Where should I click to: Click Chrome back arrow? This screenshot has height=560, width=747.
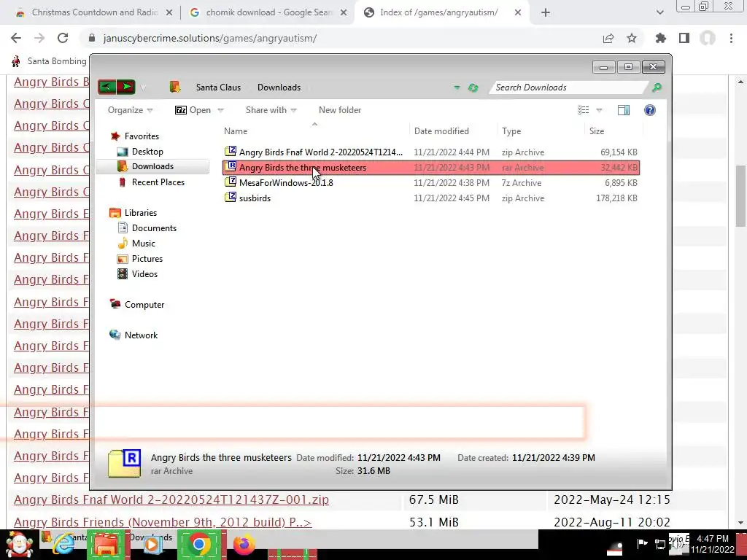(x=16, y=38)
